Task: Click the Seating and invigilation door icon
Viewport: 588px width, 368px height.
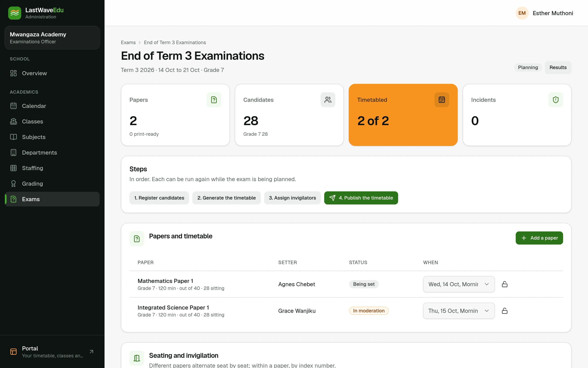Action: coord(137,358)
